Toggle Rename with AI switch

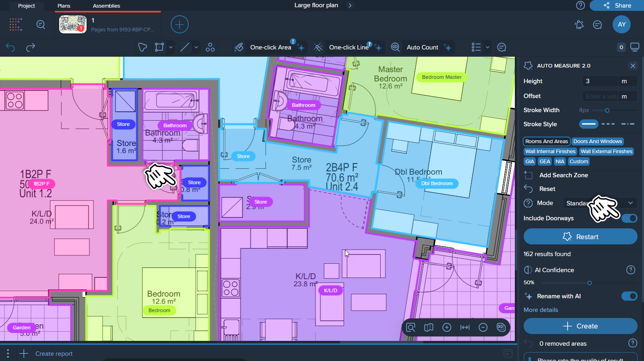pos(629,296)
